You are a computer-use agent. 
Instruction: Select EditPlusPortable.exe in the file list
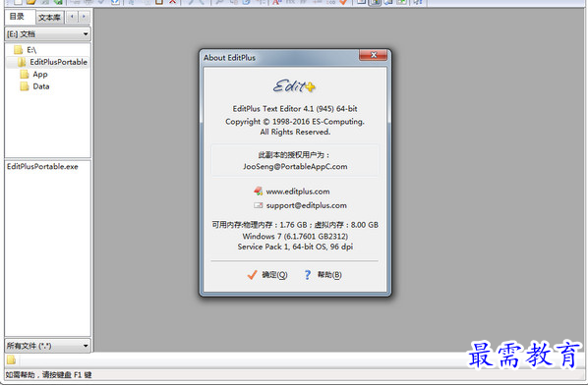click(x=42, y=166)
